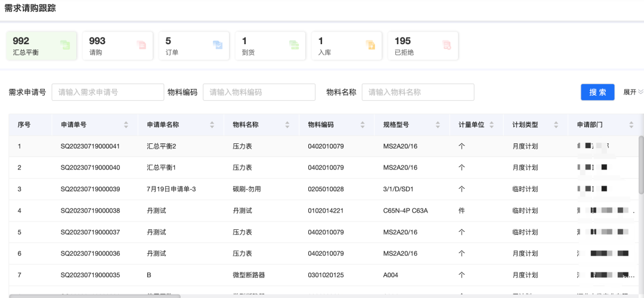The height and width of the screenshot is (298, 644).
Task: Sort by 规格型号 column arrows
Action: 438,125
